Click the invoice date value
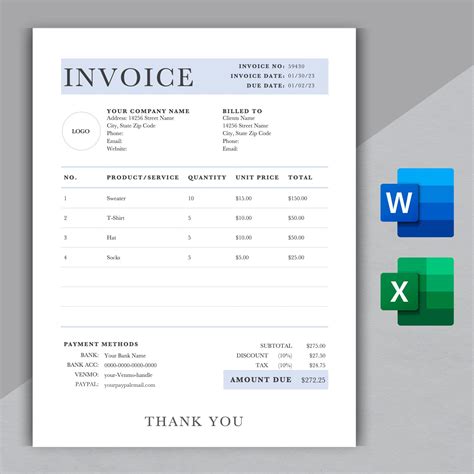This screenshot has height=474, width=474. (x=301, y=76)
